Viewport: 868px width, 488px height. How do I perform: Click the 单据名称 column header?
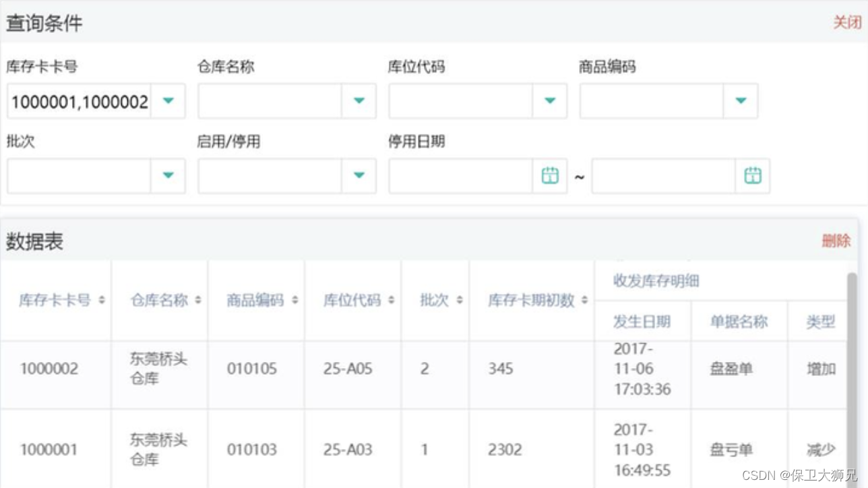(x=739, y=322)
